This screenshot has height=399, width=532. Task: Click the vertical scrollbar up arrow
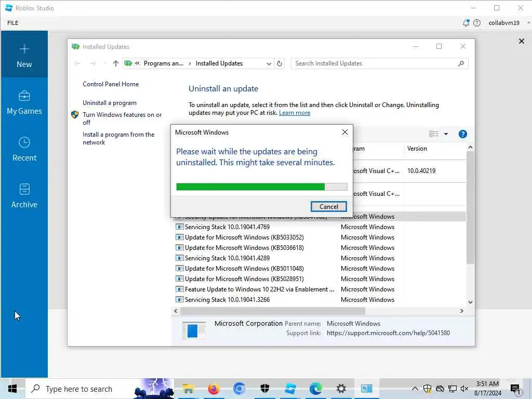pyautogui.click(x=470, y=148)
